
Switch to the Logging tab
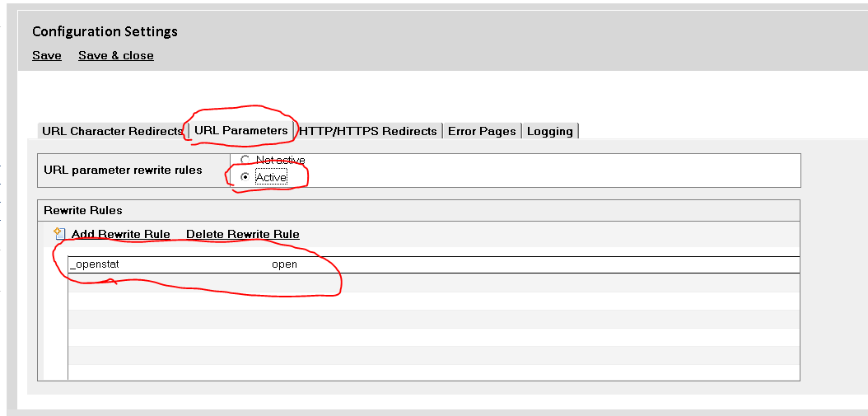549,131
